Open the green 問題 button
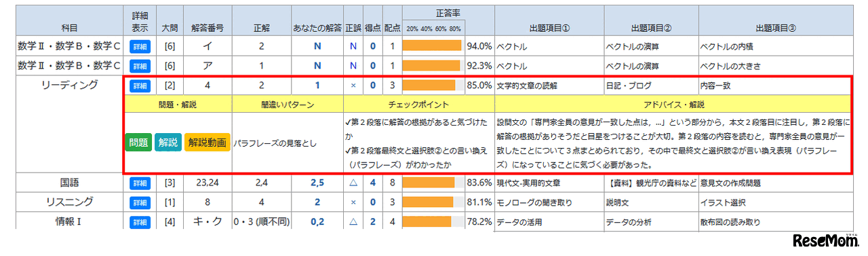This screenshot has width=868, height=256. [138, 143]
